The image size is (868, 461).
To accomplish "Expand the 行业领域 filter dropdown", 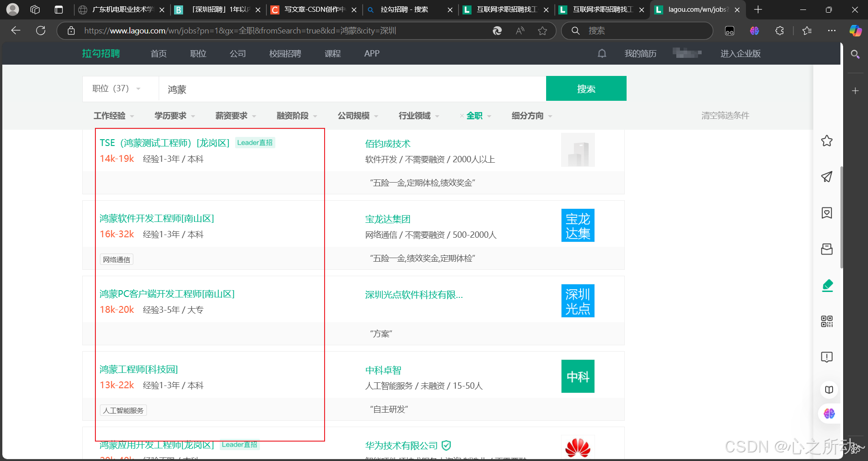I will coord(419,116).
